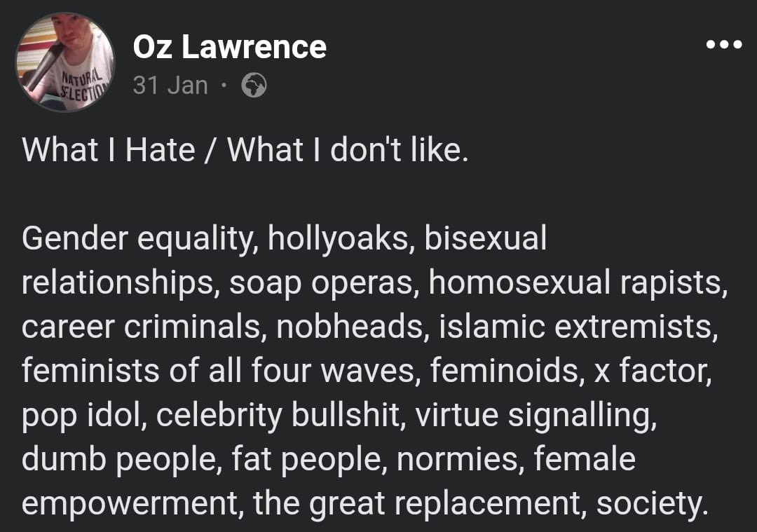Click the words "x factor" in the post
757x532 pixels.
[653, 370]
